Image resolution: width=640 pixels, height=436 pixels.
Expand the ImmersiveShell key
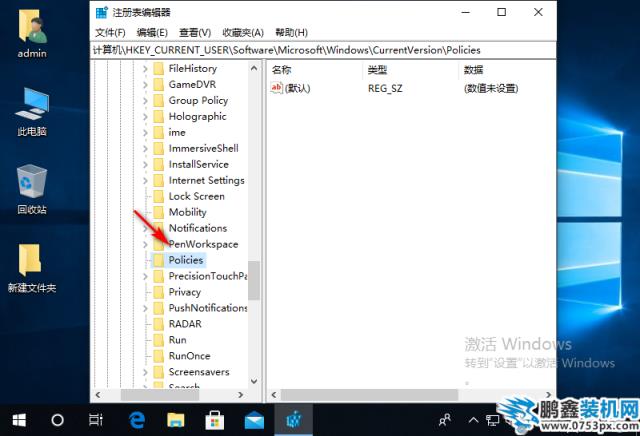pos(145,149)
